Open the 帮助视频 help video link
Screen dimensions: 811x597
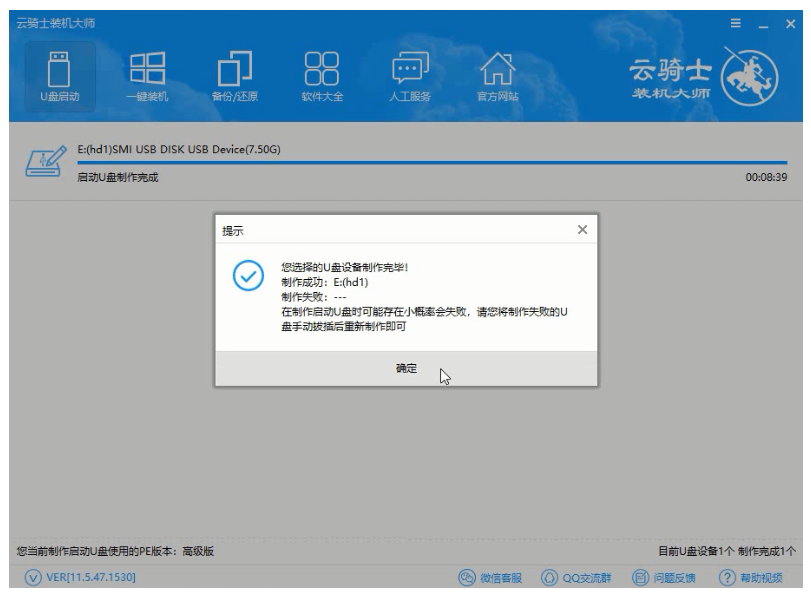(750, 578)
